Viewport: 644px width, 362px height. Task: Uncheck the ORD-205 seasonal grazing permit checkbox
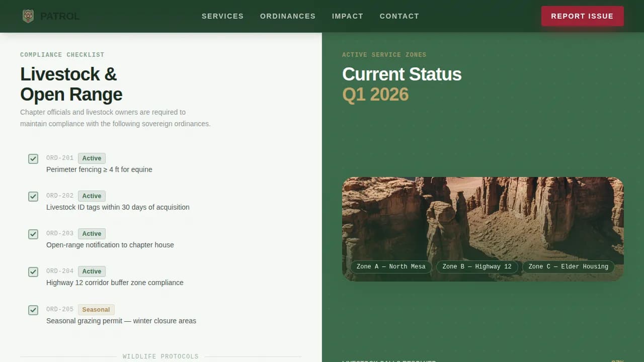point(33,310)
